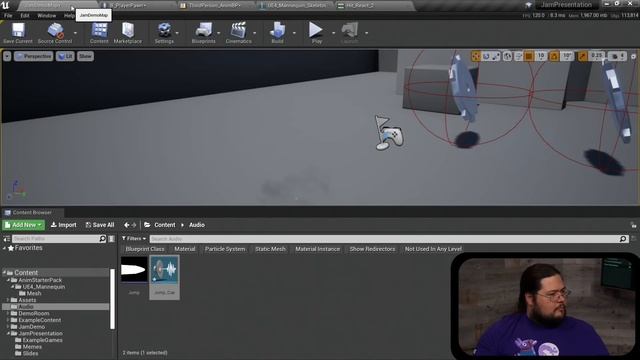Toggle world/local coordinate globe icon

(507, 56)
